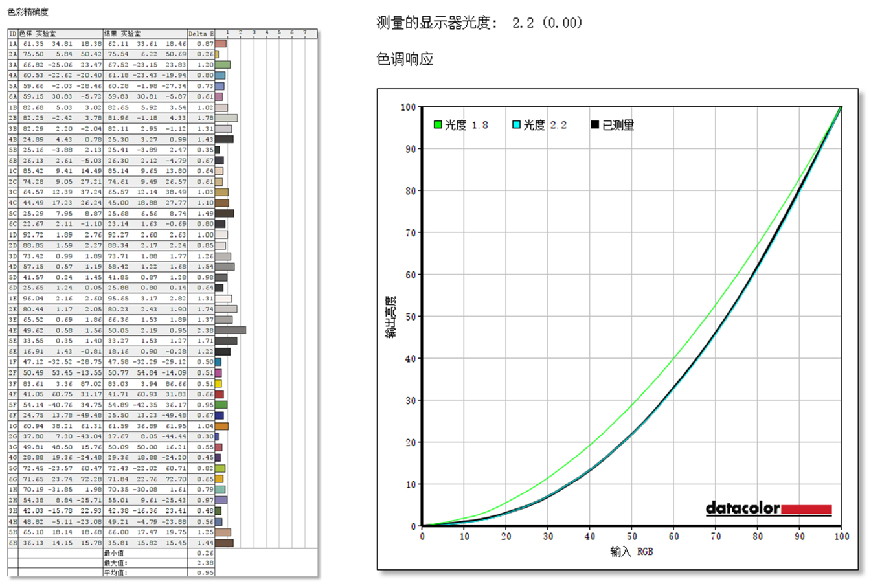
Task: Click the 6F dark blue color bar
Action: click(220, 415)
